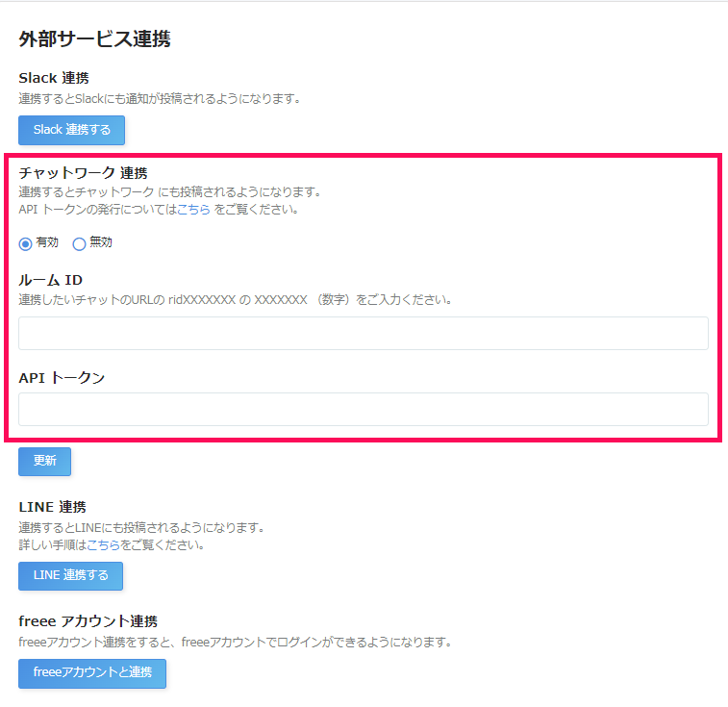Click the LINE 連携する button

(70, 576)
